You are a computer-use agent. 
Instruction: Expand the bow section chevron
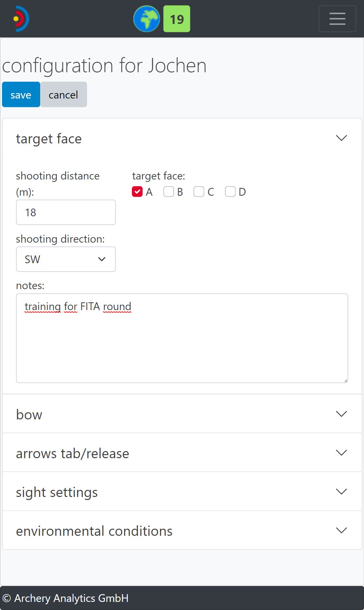(341, 414)
